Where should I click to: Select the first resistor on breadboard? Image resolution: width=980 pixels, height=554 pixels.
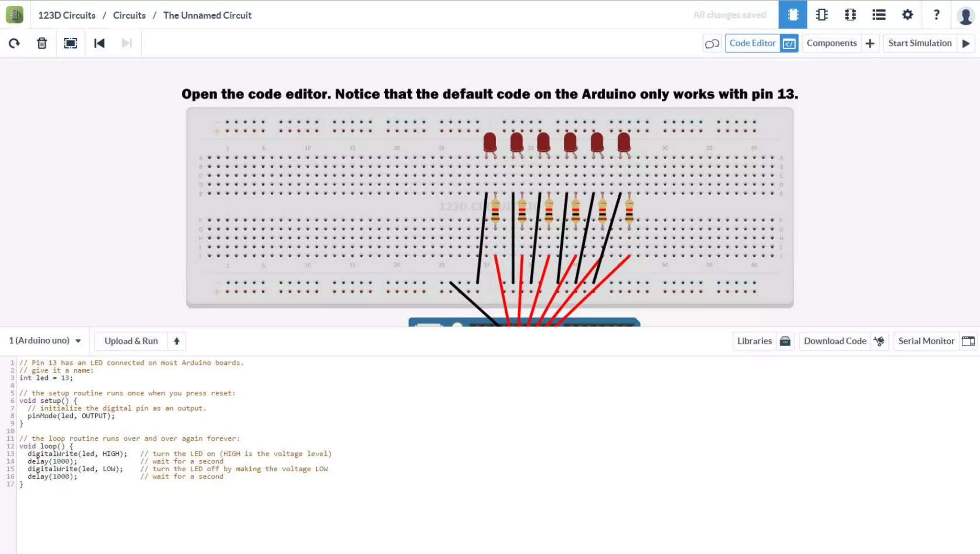pos(495,211)
